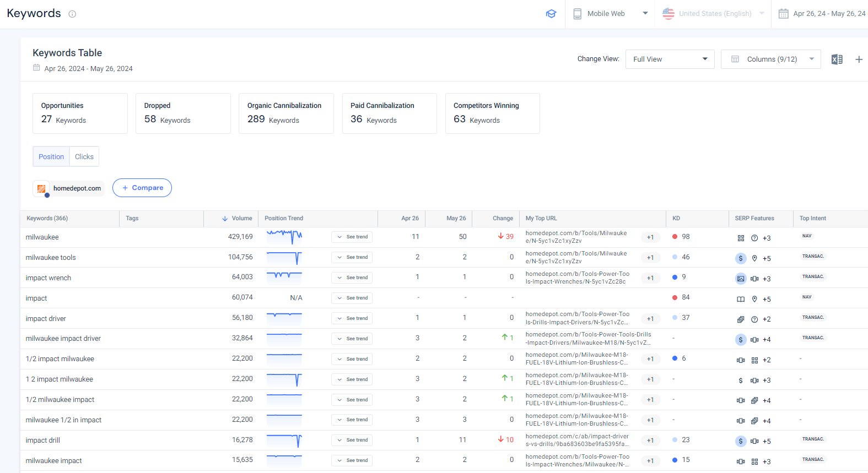
Task: Click the Tags column header
Action: click(x=132, y=219)
